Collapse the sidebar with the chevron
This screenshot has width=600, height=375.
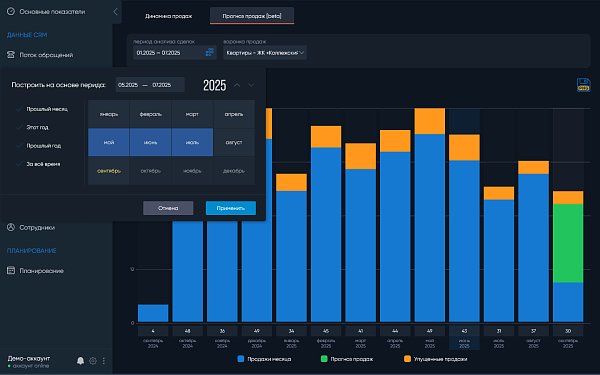tap(115, 11)
